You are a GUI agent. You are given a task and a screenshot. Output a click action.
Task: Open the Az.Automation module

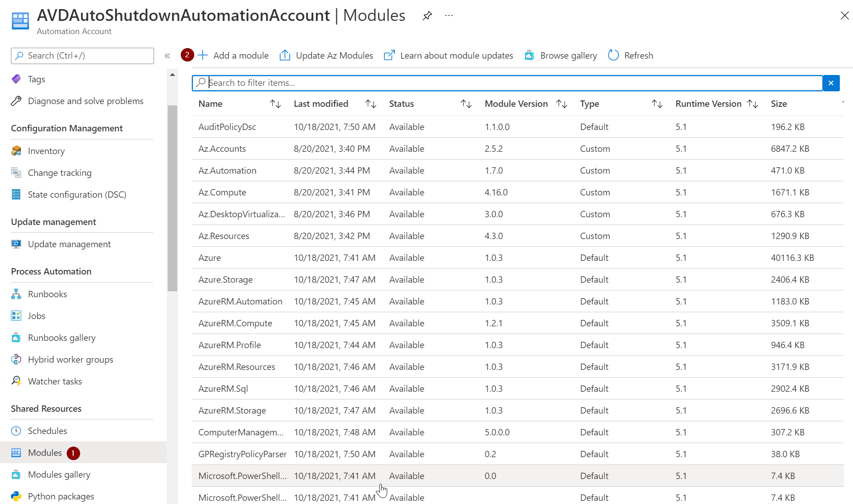tap(227, 170)
